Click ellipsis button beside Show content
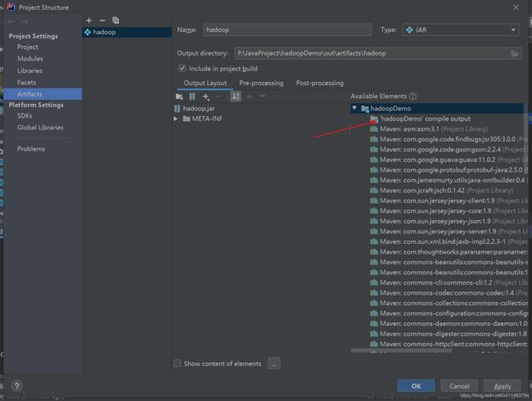532x401 pixels. coord(274,363)
